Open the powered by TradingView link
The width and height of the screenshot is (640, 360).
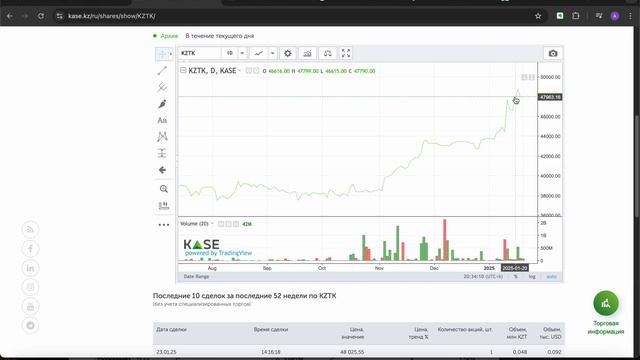click(x=218, y=253)
